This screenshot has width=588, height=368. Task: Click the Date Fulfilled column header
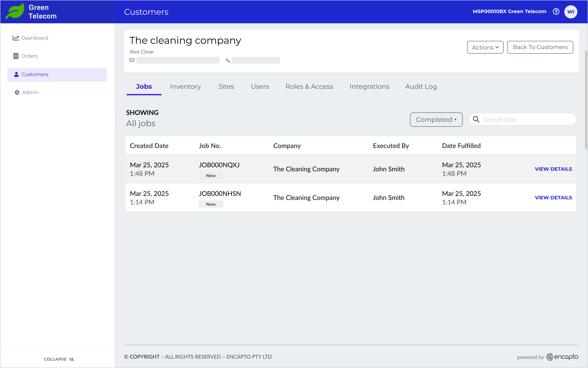(x=461, y=146)
